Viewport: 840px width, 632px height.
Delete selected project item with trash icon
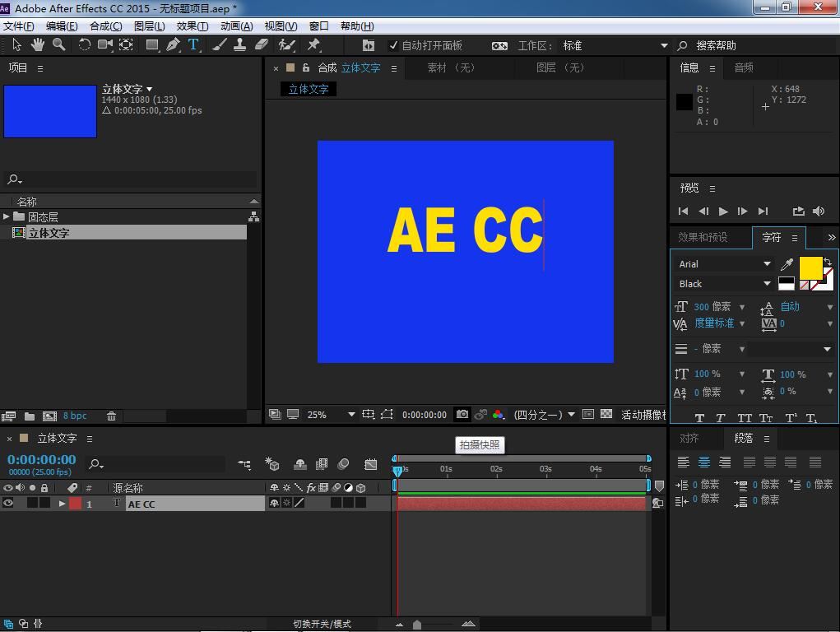[x=111, y=416]
